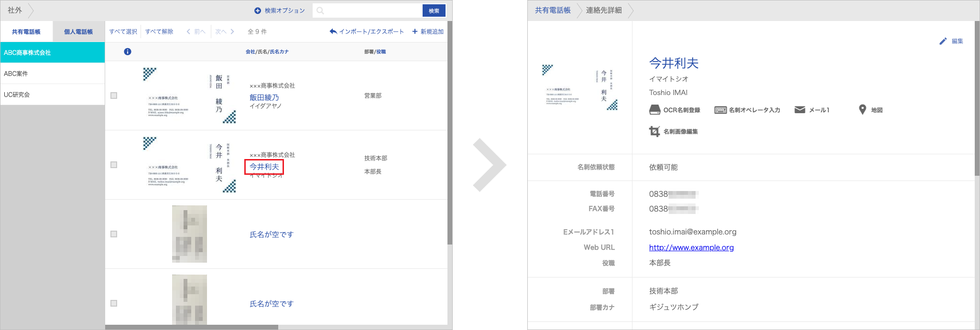Click 飯田綾乃's business card thumbnail

click(190, 96)
